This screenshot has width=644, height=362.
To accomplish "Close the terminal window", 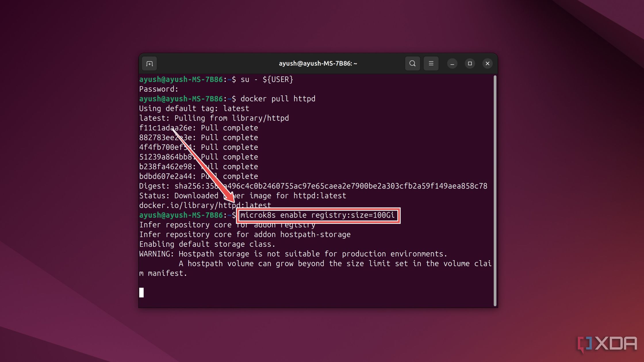I will point(488,63).
